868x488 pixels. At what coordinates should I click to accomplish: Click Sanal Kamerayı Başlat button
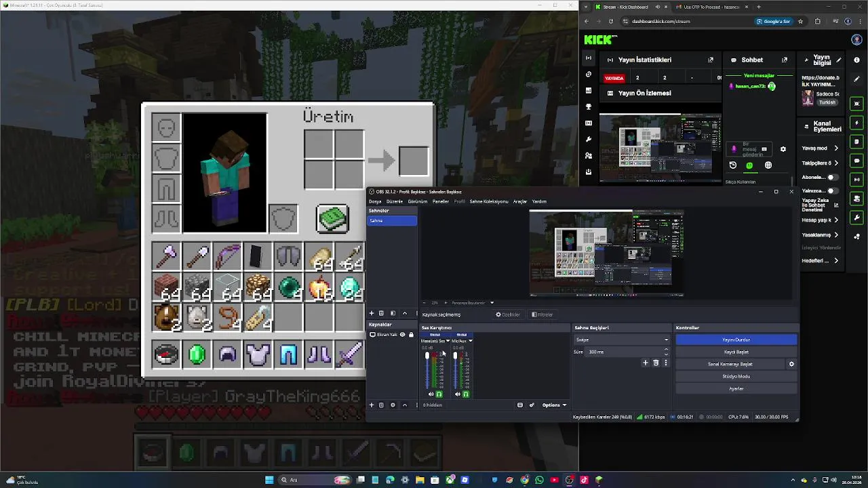[x=730, y=364]
